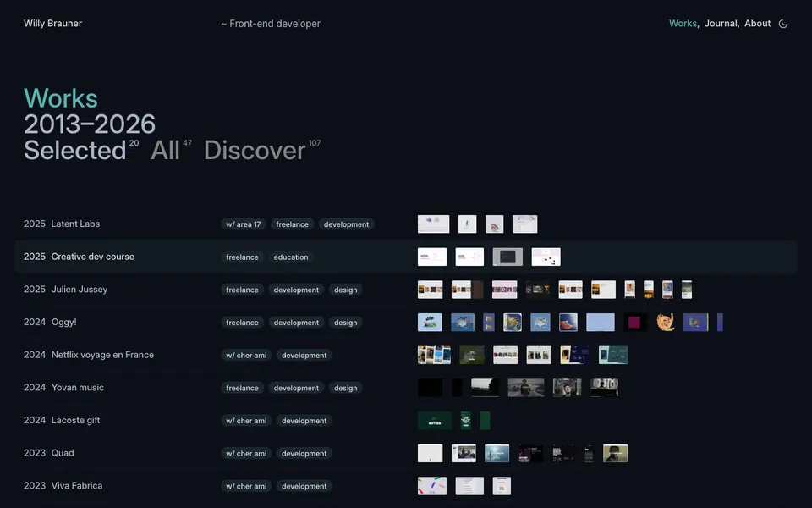The height and width of the screenshot is (508, 812).
Task: Open the Creative dev course project
Action: [93, 257]
